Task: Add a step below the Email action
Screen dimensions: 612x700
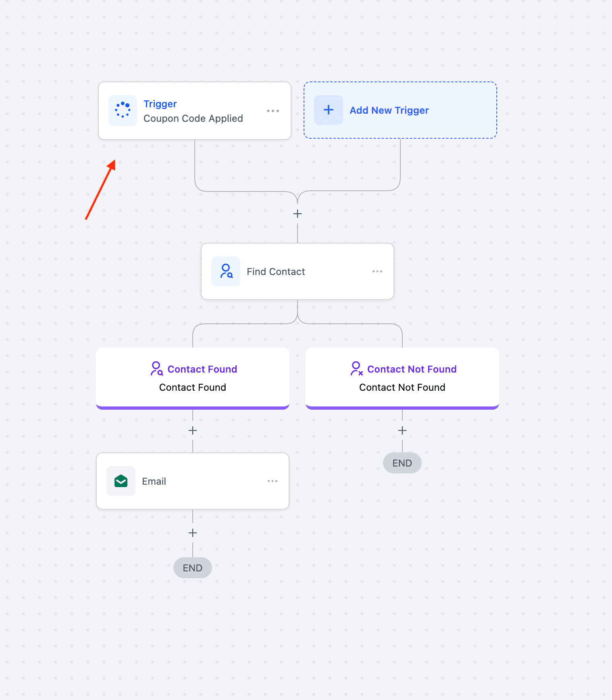Action: (x=193, y=533)
